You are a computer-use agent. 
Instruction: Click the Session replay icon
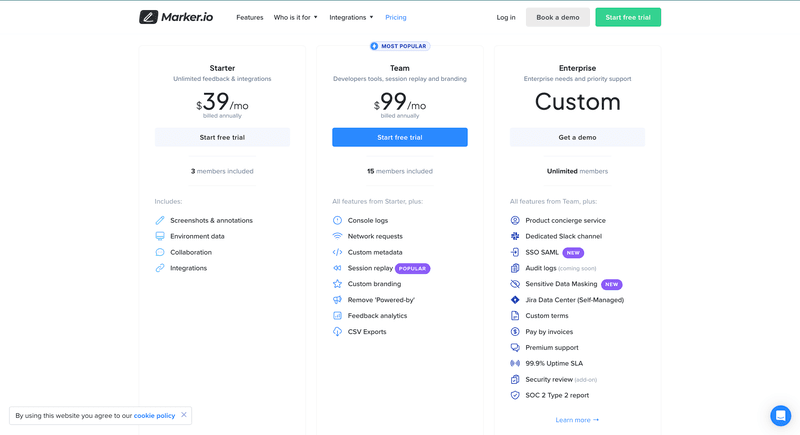(x=338, y=268)
